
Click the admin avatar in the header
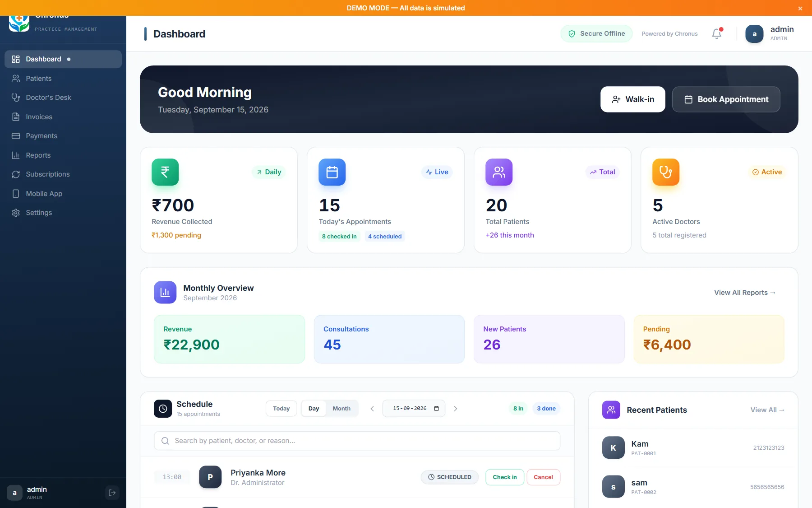[754, 34]
